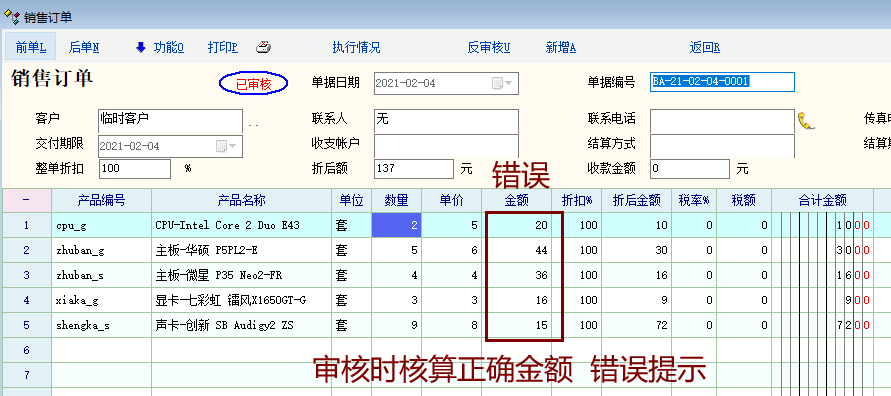Viewport: 891px width, 396px height.
Task: Click the customer lookup dots button
Action: coord(253,124)
